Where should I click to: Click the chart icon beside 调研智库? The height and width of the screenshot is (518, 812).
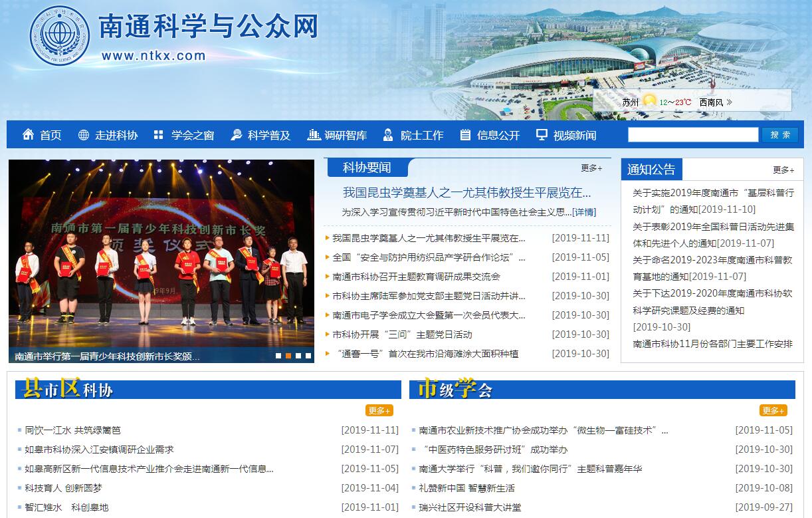pos(314,135)
